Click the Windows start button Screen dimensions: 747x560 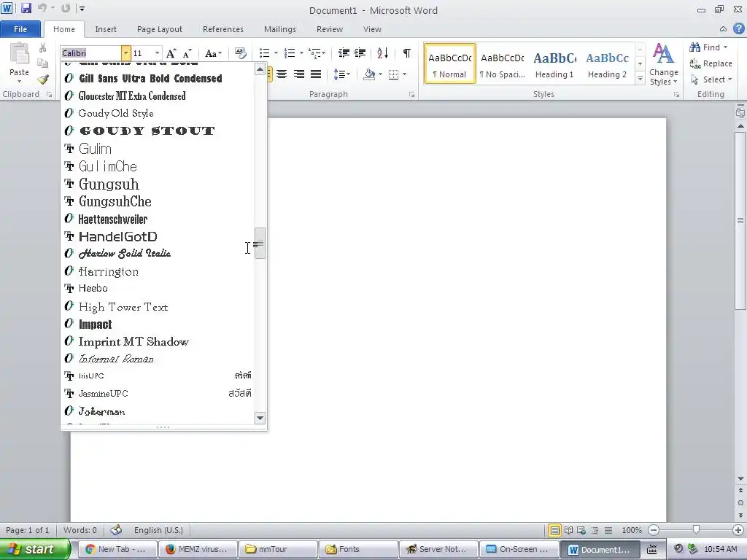click(x=34, y=549)
